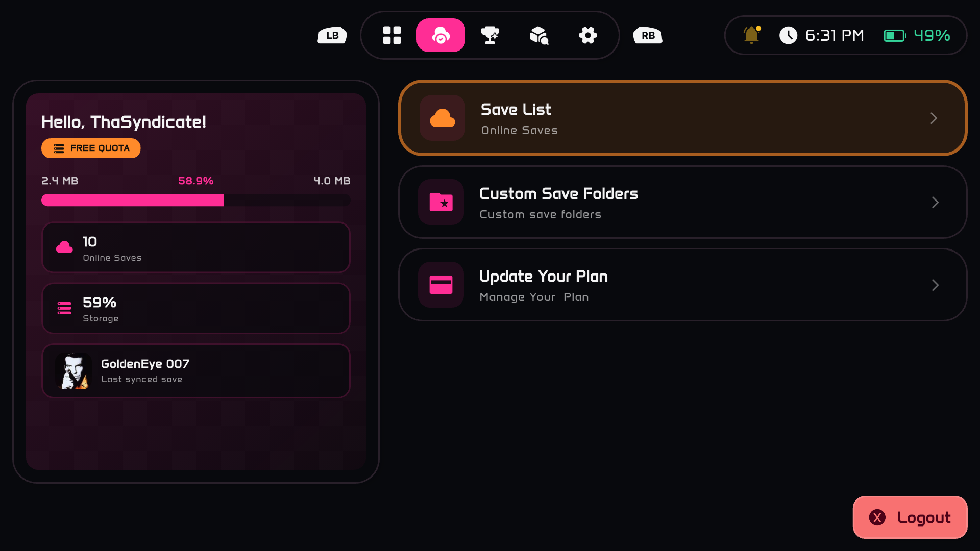The width and height of the screenshot is (980, 551).
Task: Click the Last synced save text
Action: pyautogui.click(x=142, y=380)
